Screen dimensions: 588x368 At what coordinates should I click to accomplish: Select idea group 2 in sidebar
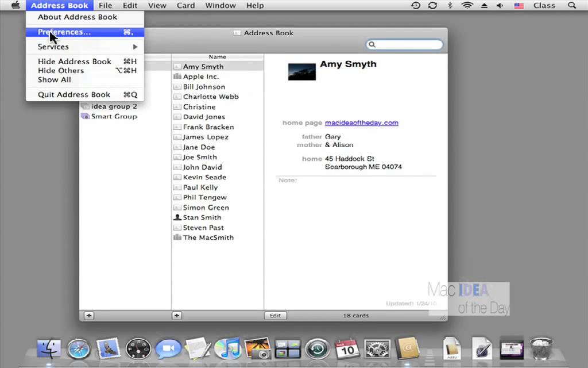pos(125,106)
